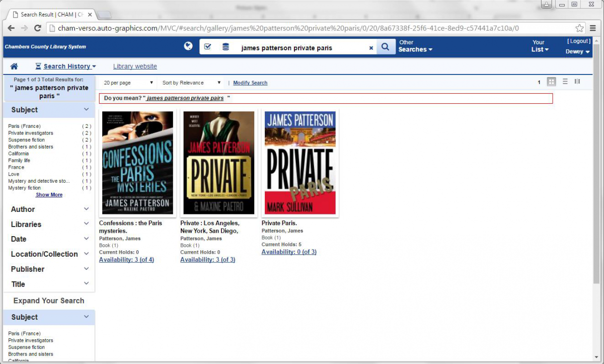Select page 1 in the pagination
This screenshot has height=364, width=604.
point(539,82)
